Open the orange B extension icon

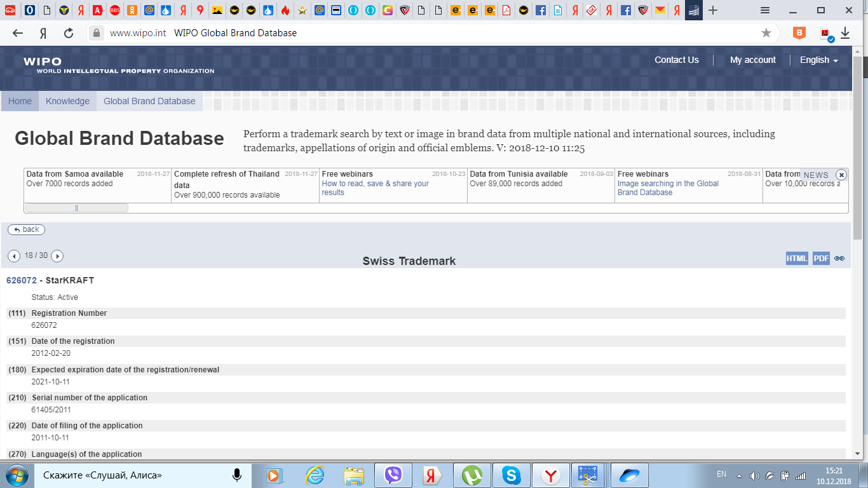coord(799,33)
